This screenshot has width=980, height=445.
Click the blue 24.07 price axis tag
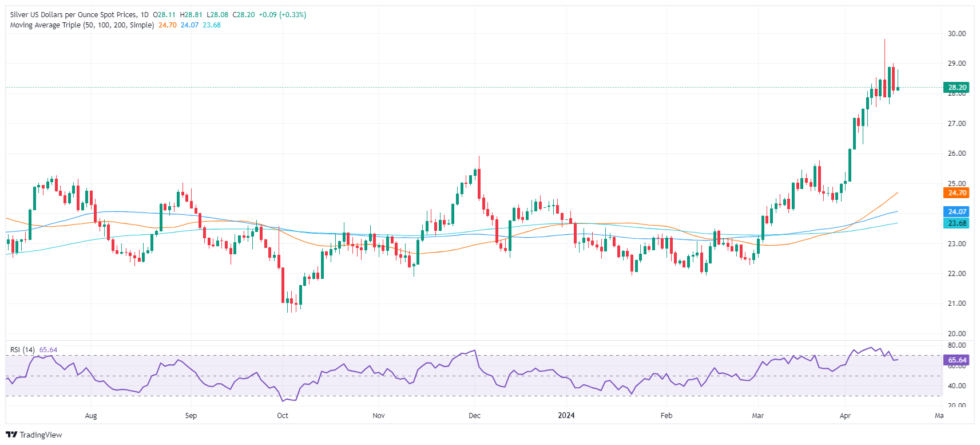coord(957,211)
